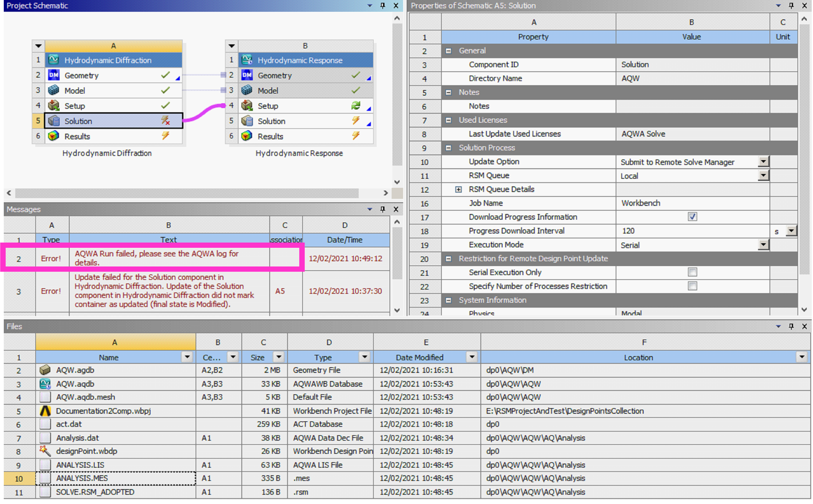
Task: Open Project Schematic panel options arrow
Action: 370,5
